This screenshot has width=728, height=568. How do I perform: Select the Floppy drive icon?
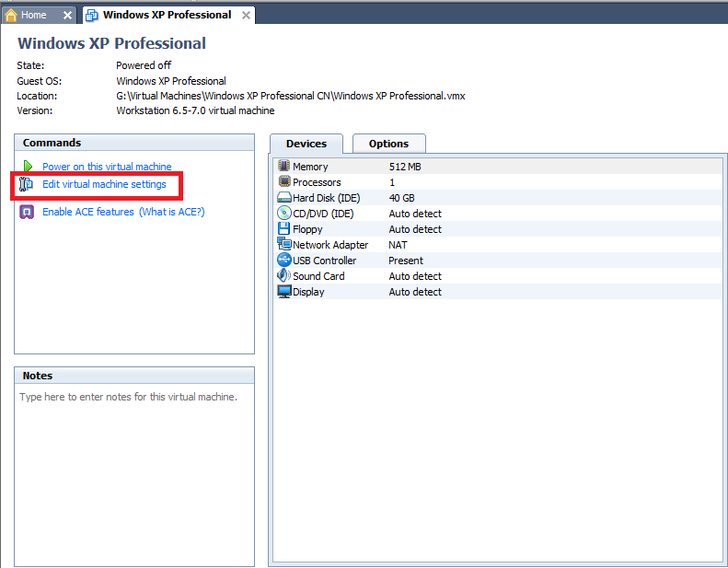point(284,229)
